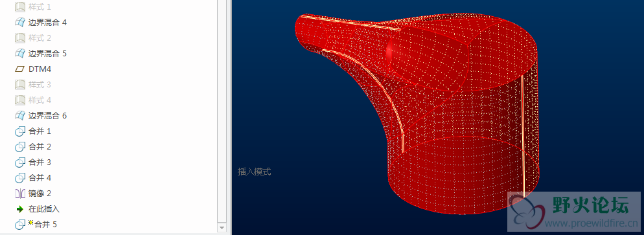Select the 合并 3 feature
This screenshot has width=644, height=235.
(x=40, y=162)
